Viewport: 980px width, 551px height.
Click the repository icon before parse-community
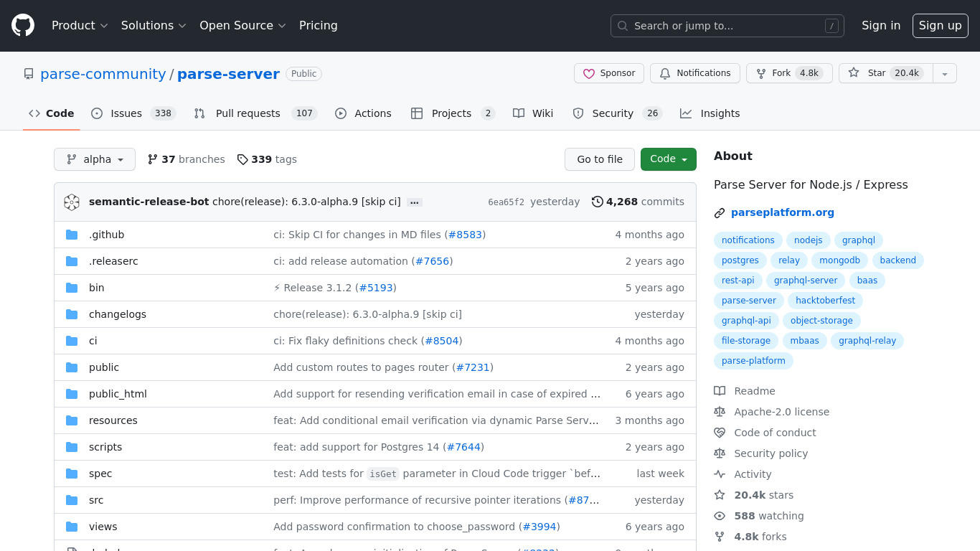tap(29, 74)
